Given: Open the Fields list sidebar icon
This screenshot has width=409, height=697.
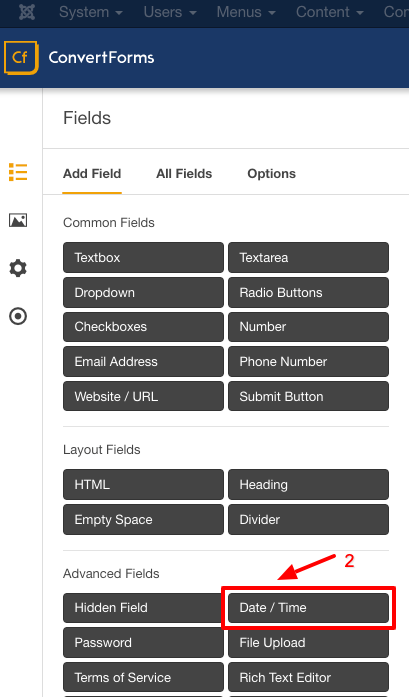Looking at the screenshot, I should coord(18,172).
